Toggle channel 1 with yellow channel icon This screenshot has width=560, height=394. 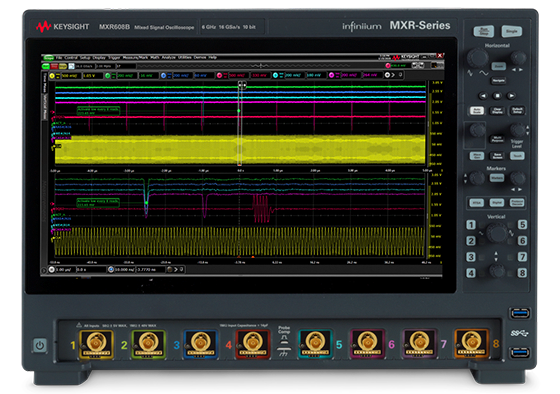tap(52, 75)
